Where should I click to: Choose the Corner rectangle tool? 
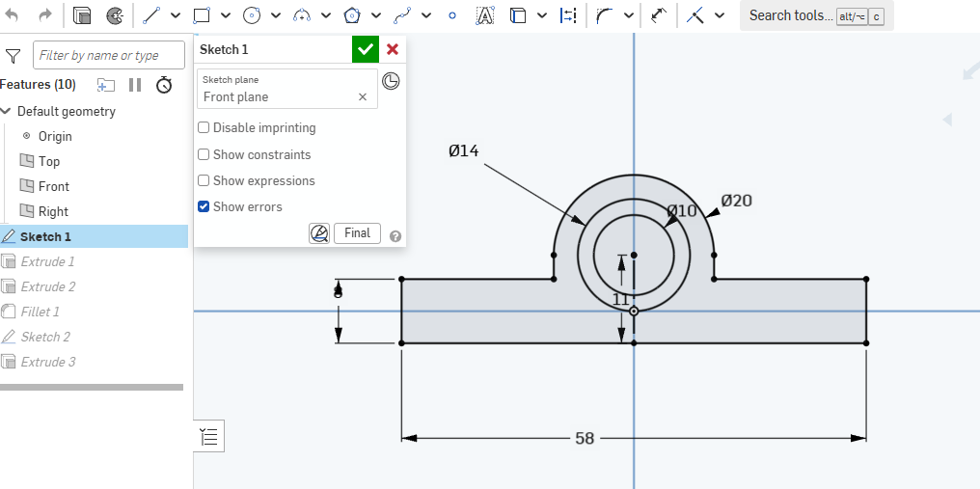[x=202, y=15]
